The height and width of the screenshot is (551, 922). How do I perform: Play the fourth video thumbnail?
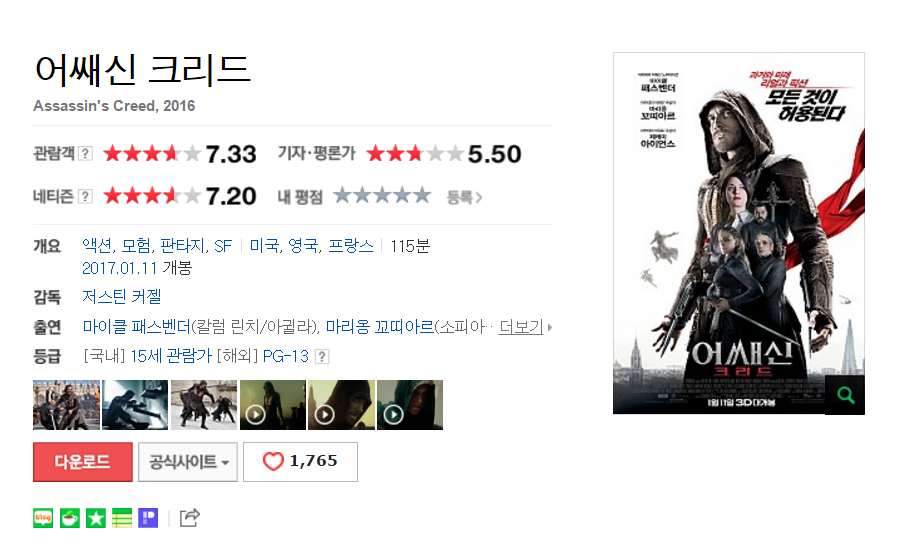pos(273,405)
